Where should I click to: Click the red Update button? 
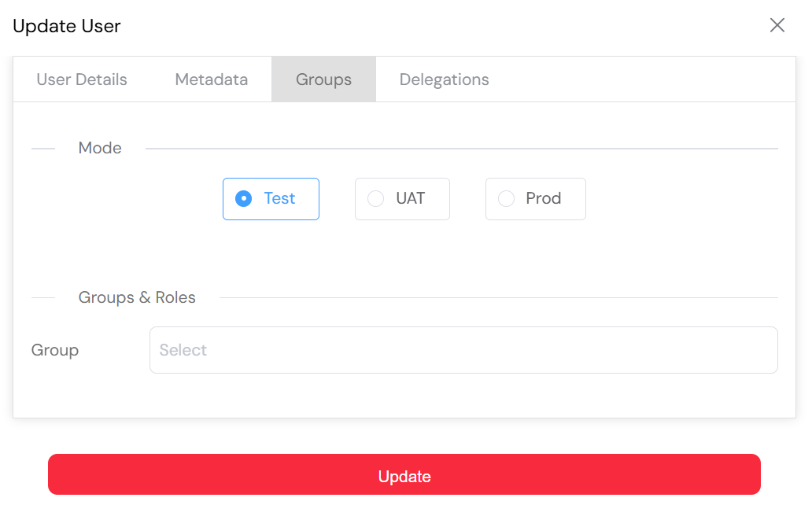[x=404, y=474]
